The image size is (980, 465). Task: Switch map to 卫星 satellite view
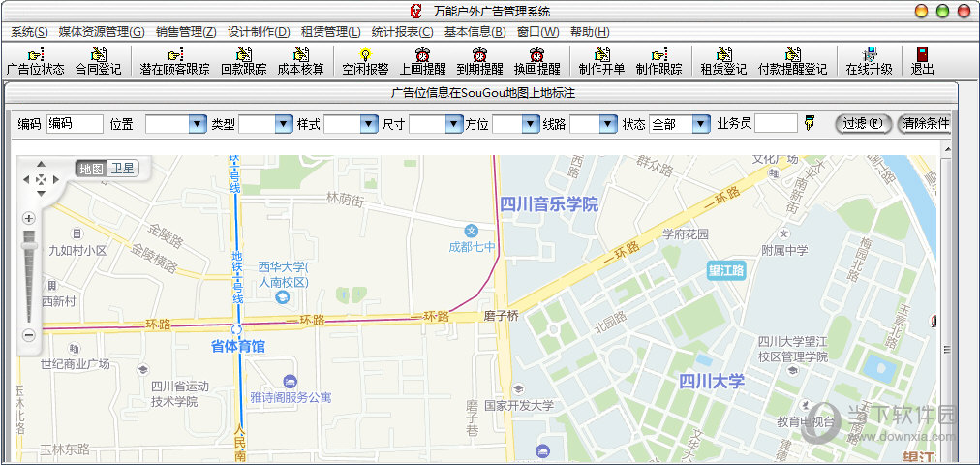pos(123,169)
